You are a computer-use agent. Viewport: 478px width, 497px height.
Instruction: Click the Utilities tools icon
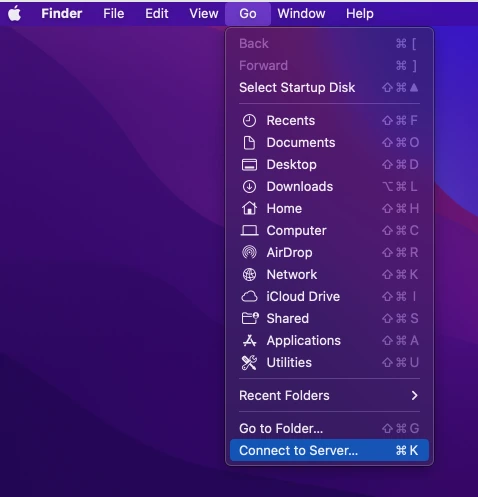coord(249,363)
